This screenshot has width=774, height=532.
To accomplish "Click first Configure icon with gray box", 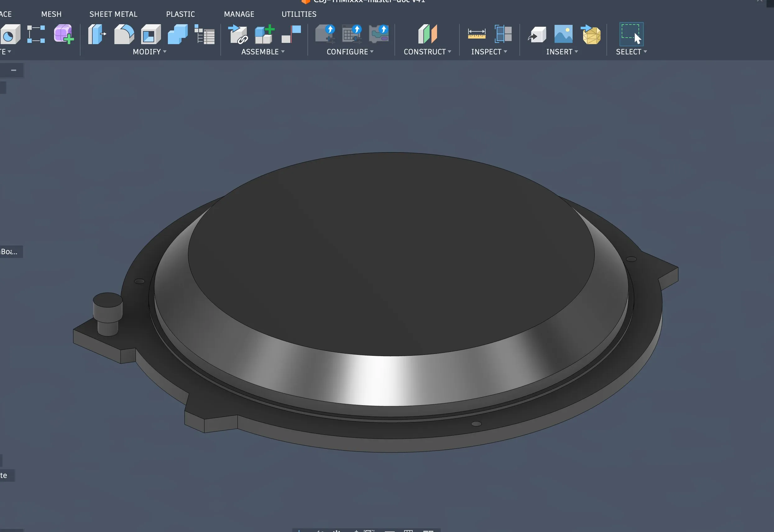I will (325, 34).
